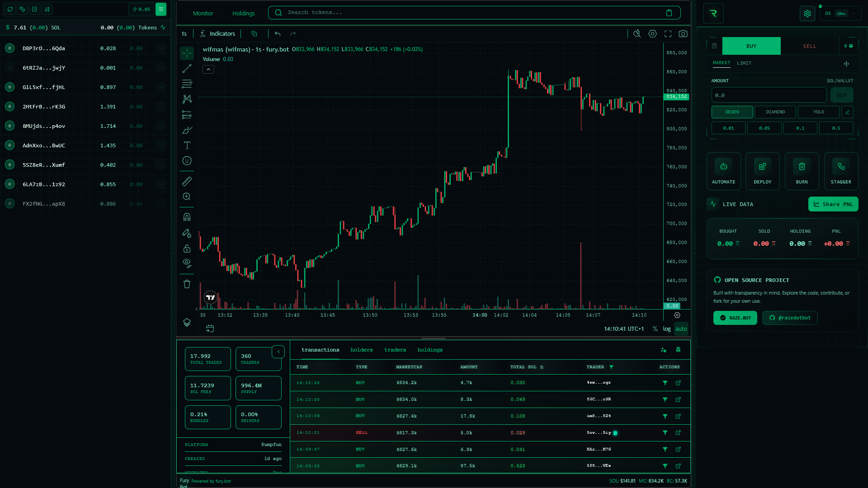The height and width of the screenshot is (488, 868).
Task: Open the 1s timeframe dropdown
Action: [x=184, y=34]
